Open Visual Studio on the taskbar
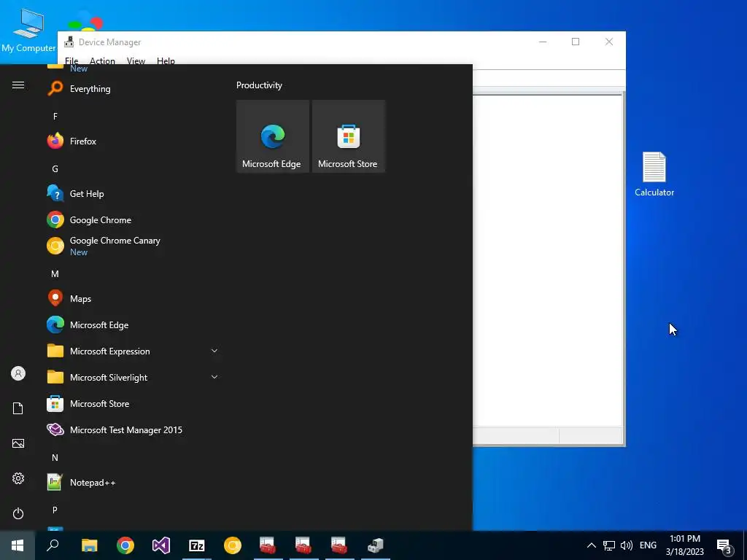The height and width of the screenshot is (560, 747). [161, 545]
